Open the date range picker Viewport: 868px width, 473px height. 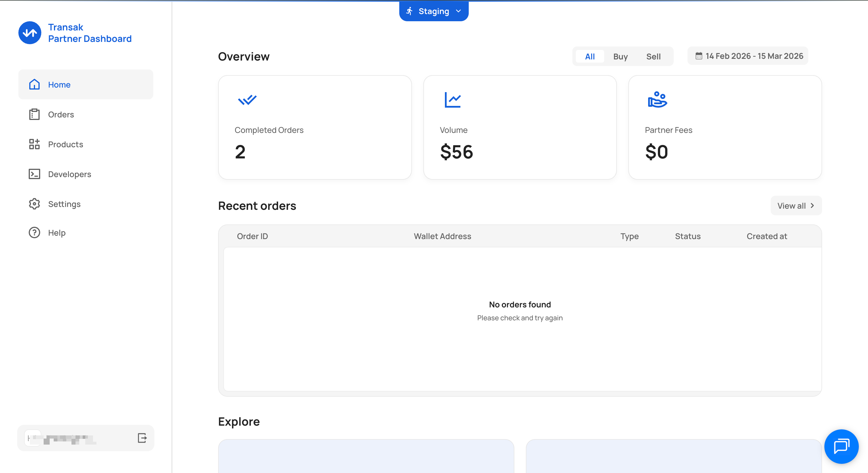pyautogui.click(x=748, y=56)
